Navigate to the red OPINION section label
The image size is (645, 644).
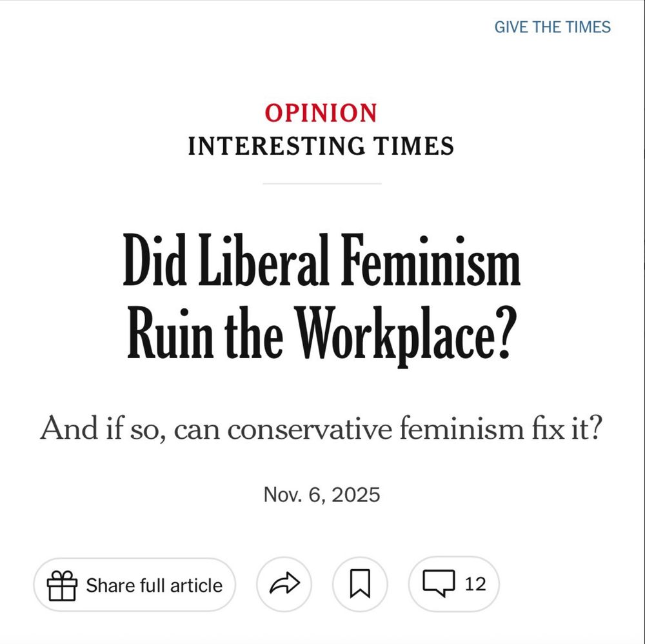coord(321,113)
